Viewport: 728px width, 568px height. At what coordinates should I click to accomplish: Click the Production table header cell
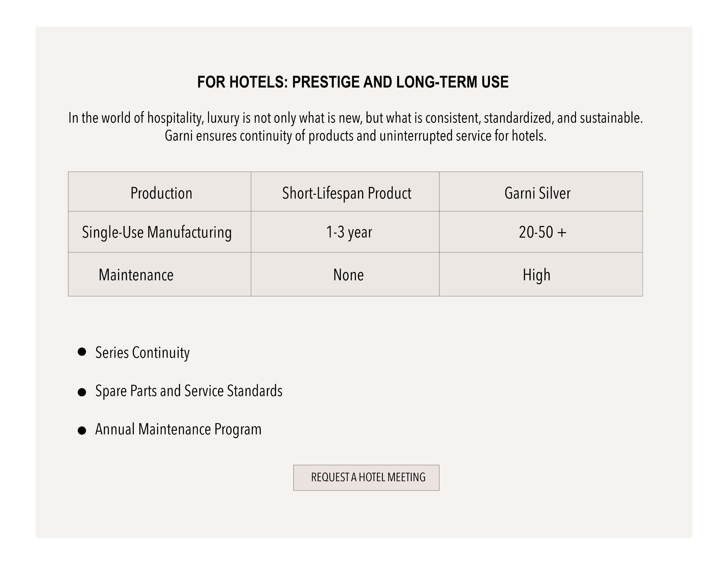click(x=161, y=193)
